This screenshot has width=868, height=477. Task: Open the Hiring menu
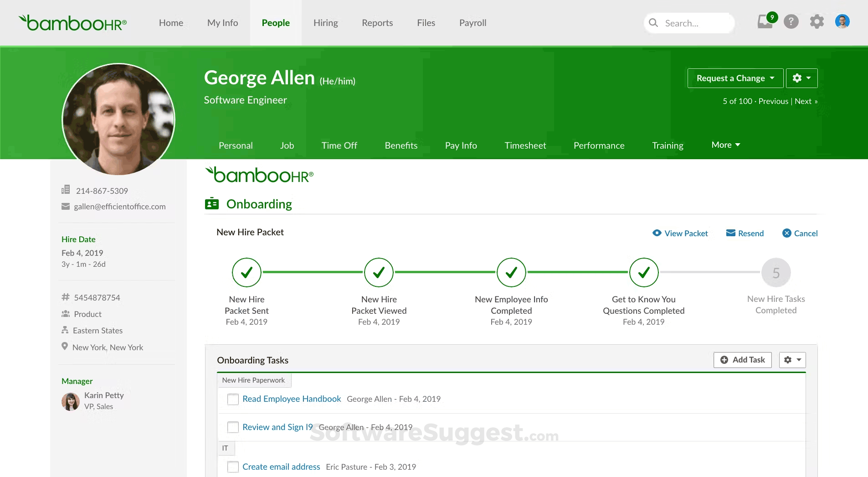coord(325,23)
